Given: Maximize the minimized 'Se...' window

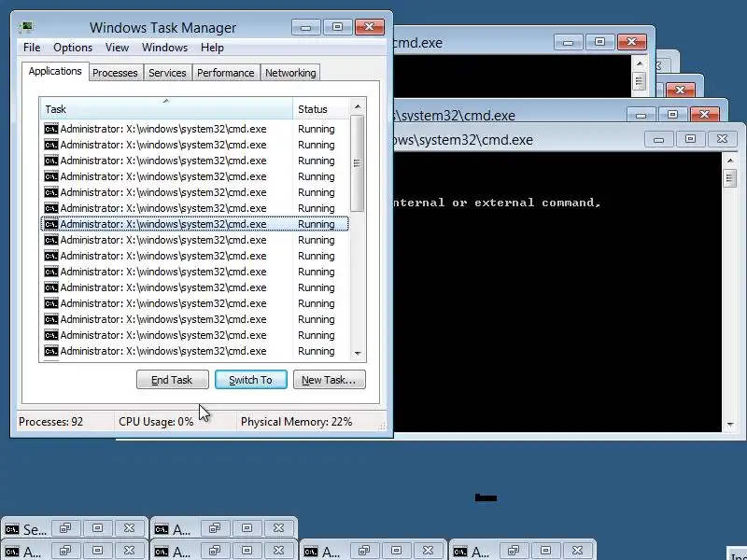Looking at the screenshot, I should pyautogui.click(x=97, y=528).
